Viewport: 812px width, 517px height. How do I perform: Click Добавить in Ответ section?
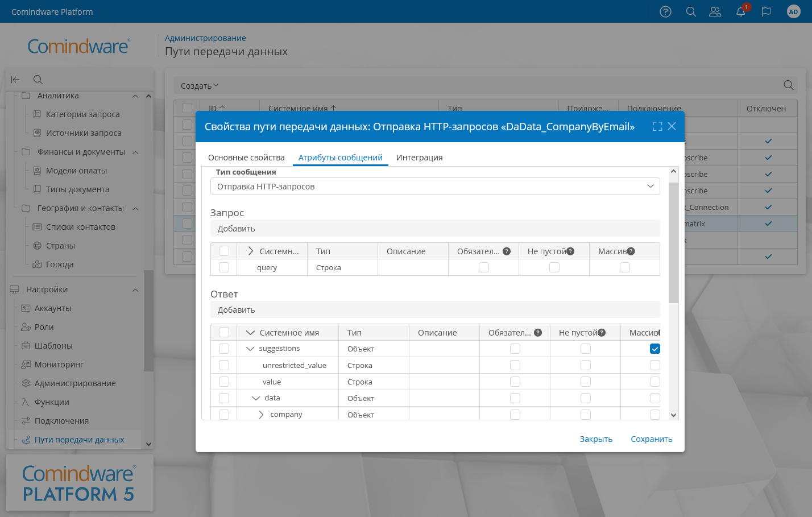237,310
